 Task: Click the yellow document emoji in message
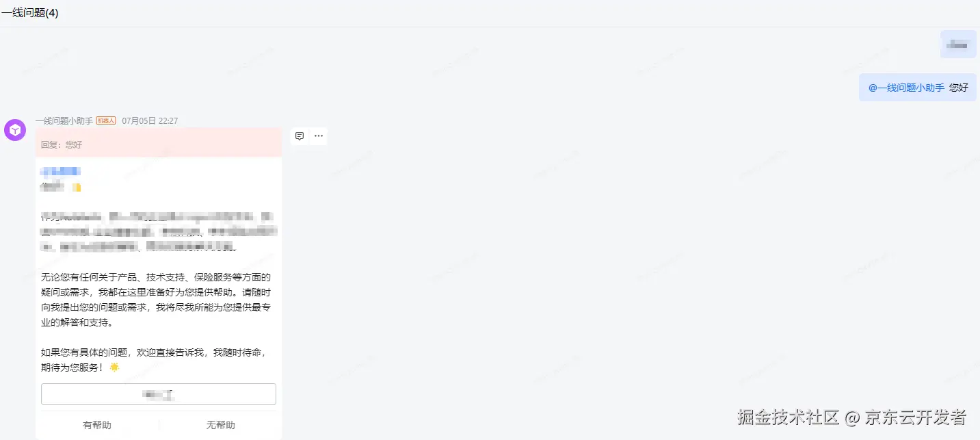click(x=77, y=187)
